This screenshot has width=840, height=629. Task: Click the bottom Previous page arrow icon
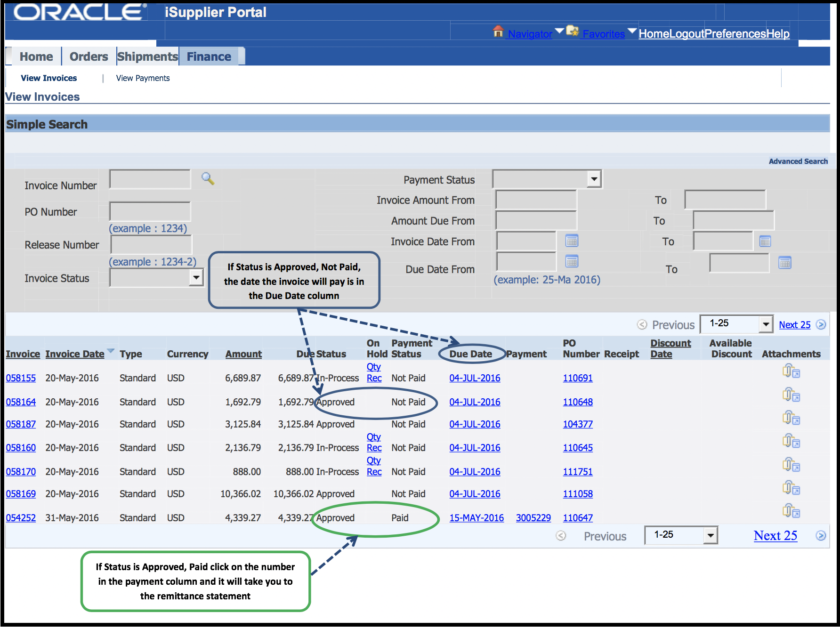pyautogui.click(x=561, y=536)
